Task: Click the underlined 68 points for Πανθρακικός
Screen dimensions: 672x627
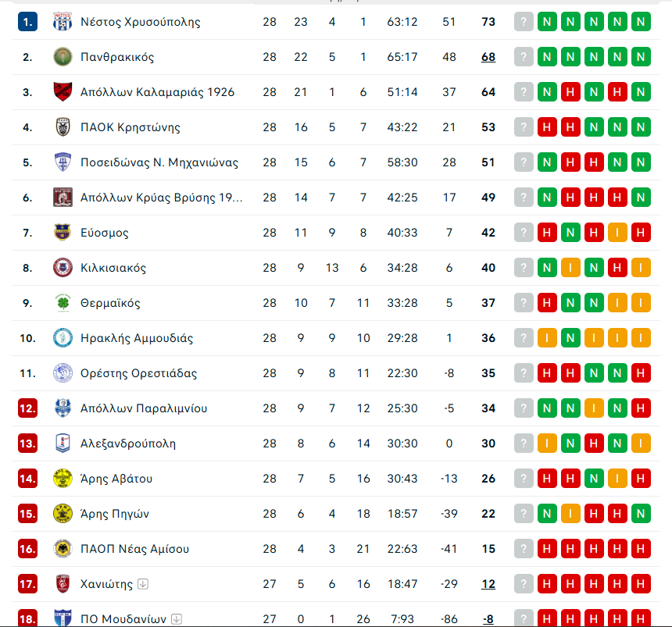Action: point(488,57)
